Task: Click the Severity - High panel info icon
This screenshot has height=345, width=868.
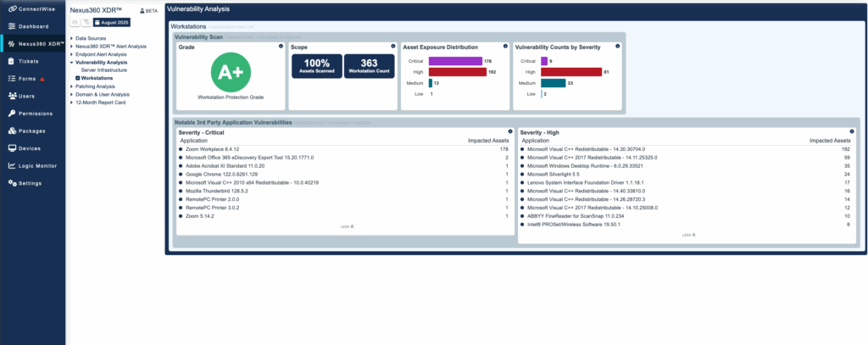Action: click(852, 131)
